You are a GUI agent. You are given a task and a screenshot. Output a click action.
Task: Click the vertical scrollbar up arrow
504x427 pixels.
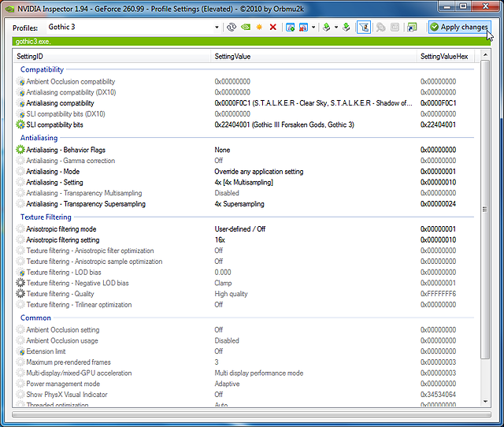click(x=485, y=55)
